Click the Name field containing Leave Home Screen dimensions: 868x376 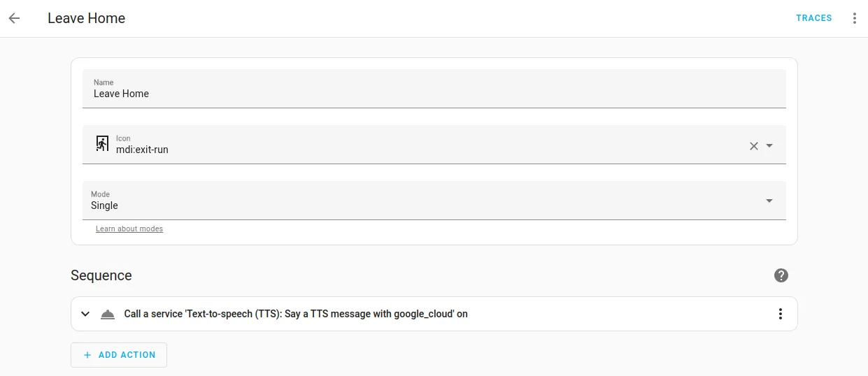click(434, 93)
